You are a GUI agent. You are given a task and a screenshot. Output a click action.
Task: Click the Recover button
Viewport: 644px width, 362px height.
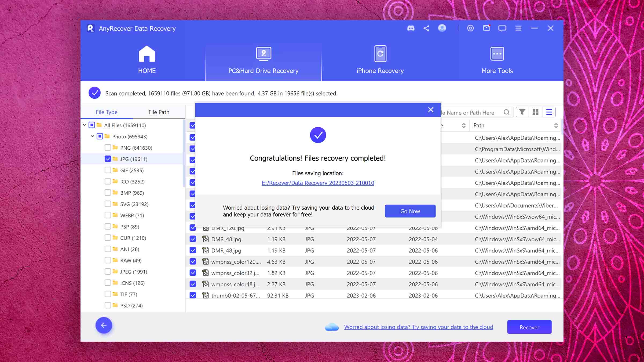[529, 327]
